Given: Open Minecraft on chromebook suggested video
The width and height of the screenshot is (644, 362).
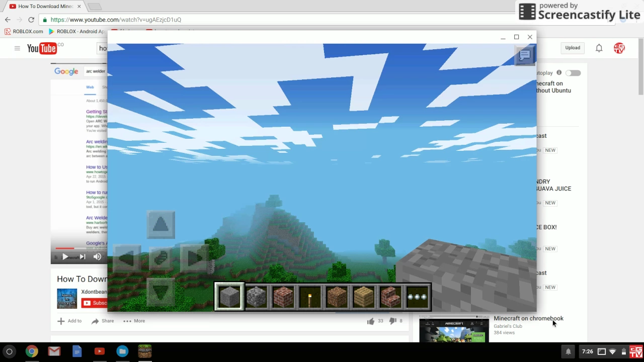Looking at the screenshot, I should tap(528, 318).
